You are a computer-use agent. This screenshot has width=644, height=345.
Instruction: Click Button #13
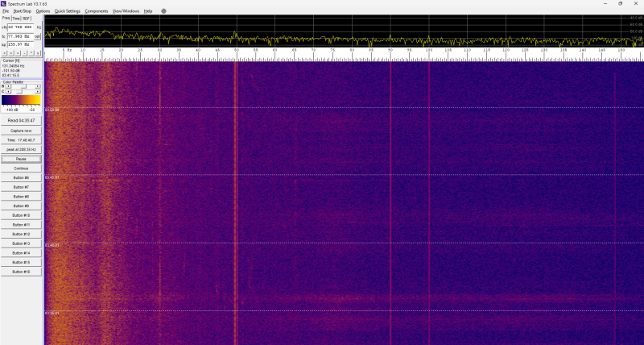tap(21, 243)
